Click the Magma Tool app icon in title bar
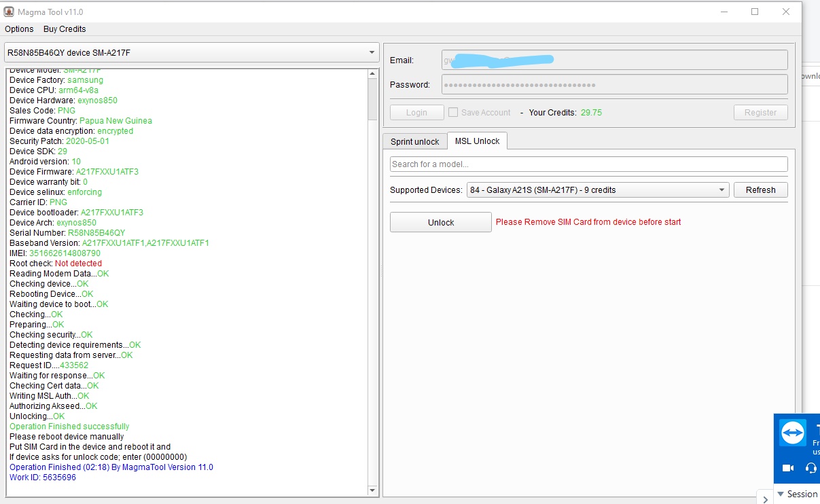The width and height of the screenshot is (820, 504). click(9, 12)
